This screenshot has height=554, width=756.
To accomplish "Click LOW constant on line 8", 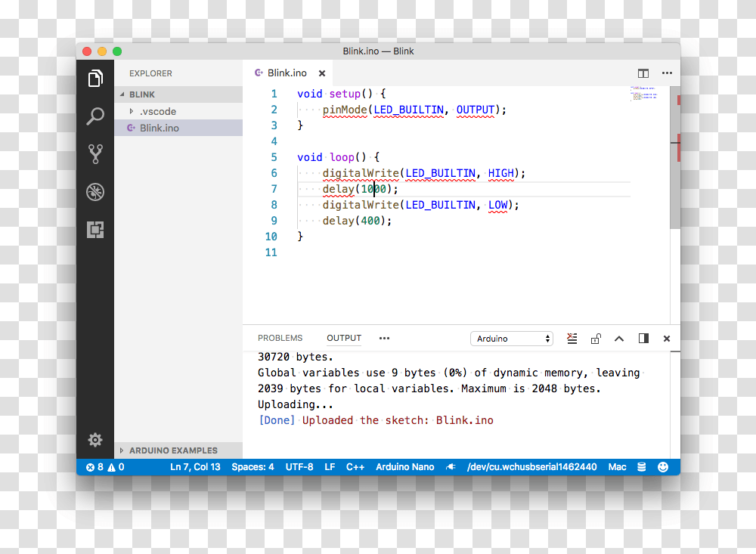I will click(x=497, y=205).
